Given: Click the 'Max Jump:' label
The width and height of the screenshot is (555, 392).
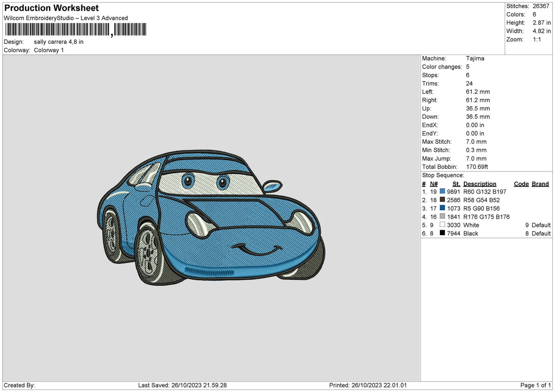Looking at the screenshot, I should (436, 159).
